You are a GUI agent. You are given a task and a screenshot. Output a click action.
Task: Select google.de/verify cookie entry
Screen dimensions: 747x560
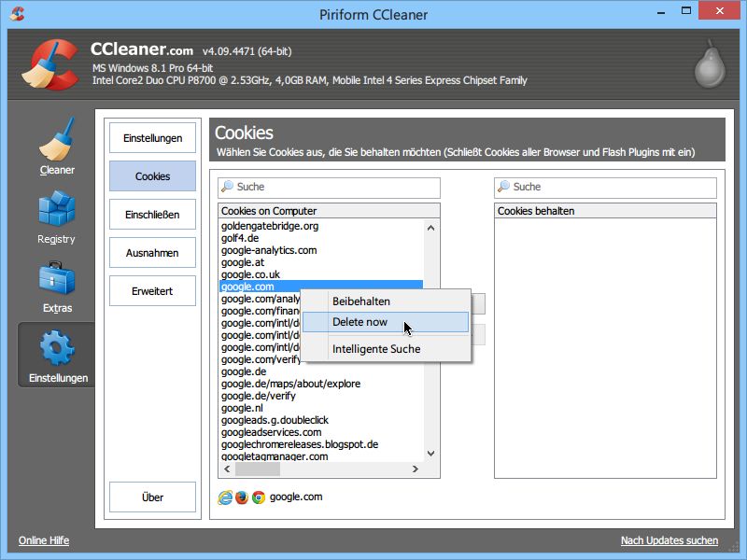(259, 396)
